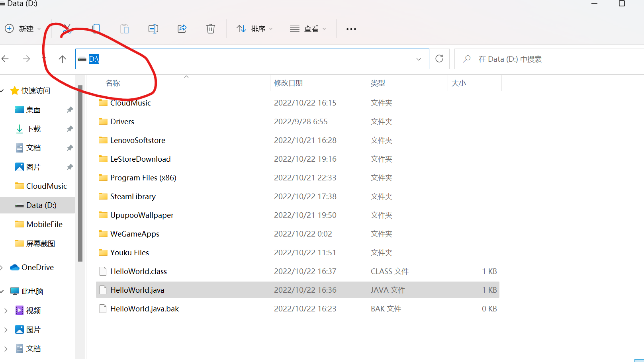This screenshot has width=644, height=362.
Task: Open Videos (视频) under This PC
Action: pos(28,310)
